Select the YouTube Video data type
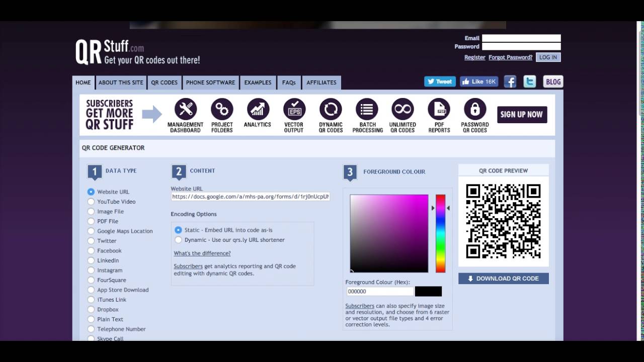Image resolution: width=644 pixels, height=362 pixels. pos(91,202)
